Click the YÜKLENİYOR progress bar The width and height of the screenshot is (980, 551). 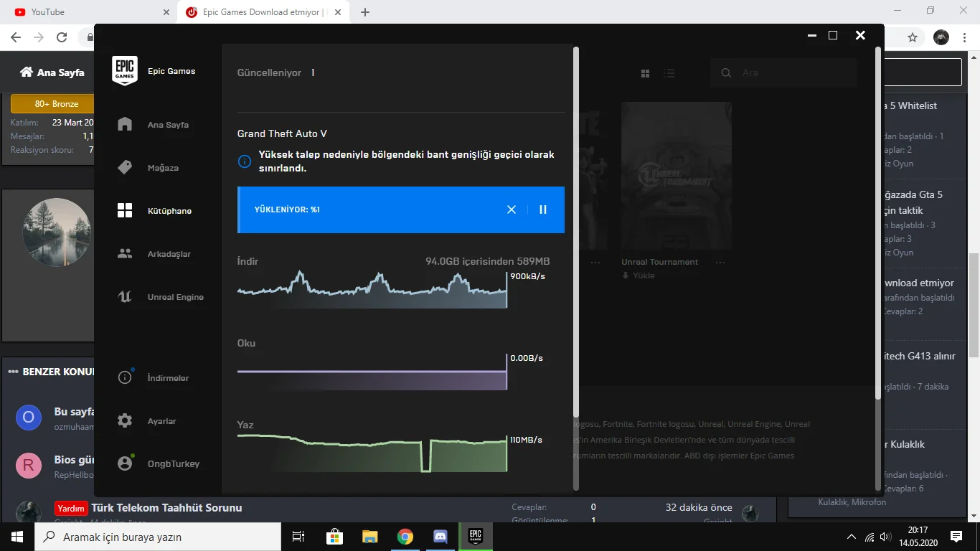tap(401, 209)
